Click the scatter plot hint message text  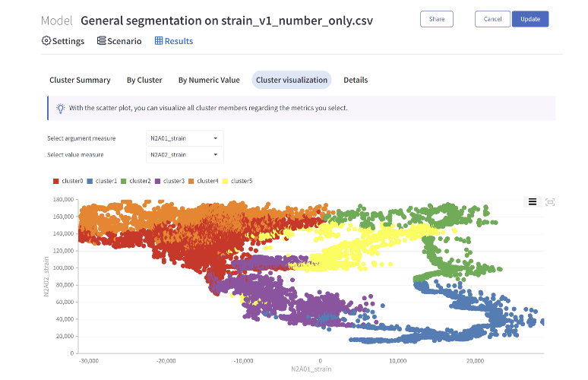point(208,108)
